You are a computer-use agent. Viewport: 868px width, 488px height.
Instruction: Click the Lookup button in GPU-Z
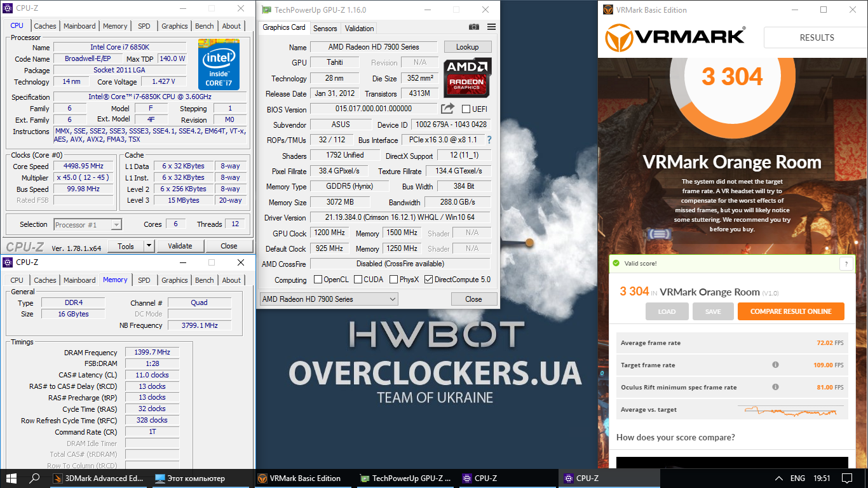(467, 47)
